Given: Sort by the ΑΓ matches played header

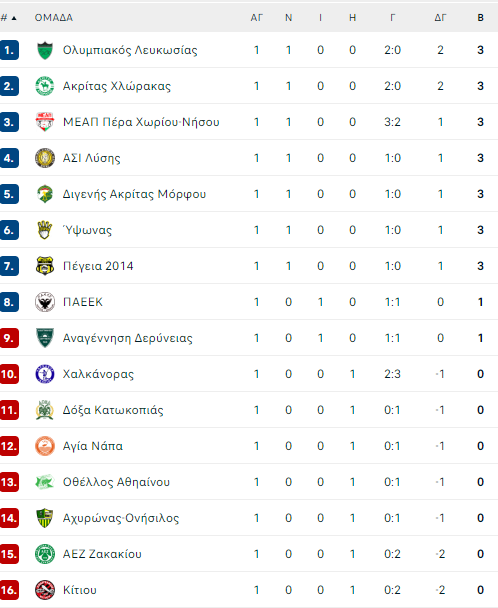Looking at the screenshot, I should click(256, 18).
